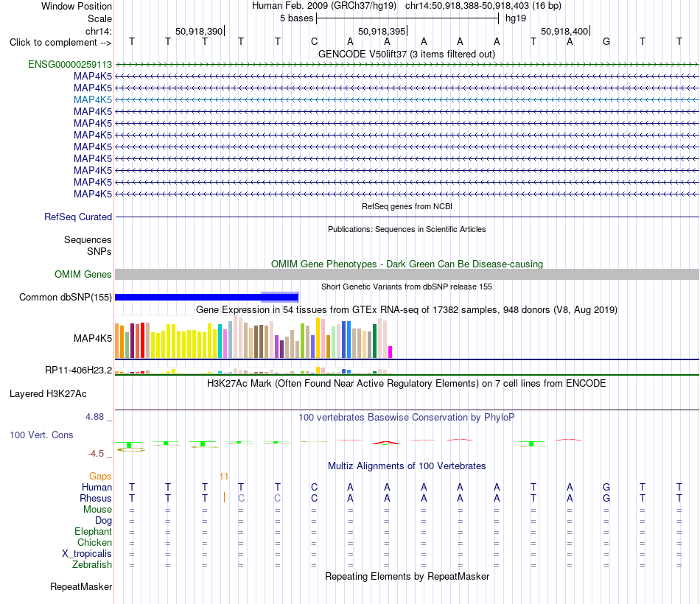
Task: Select the RepeatMasker track label
Action: pos(81,586)
